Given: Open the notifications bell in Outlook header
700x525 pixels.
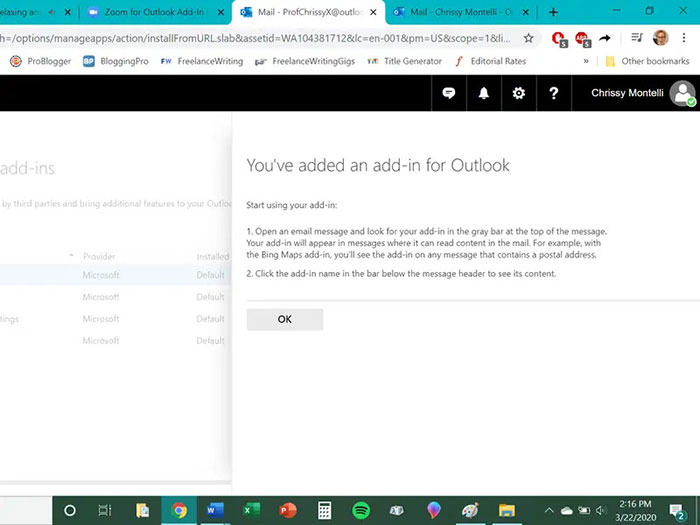Looking at the screenshot, I should [484, 93].
